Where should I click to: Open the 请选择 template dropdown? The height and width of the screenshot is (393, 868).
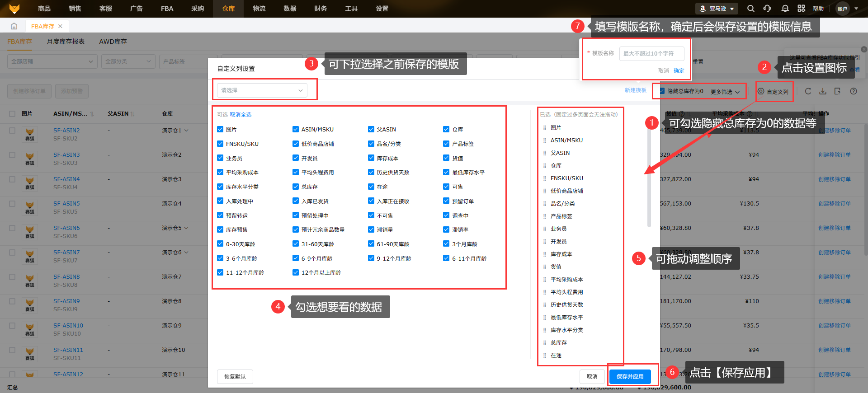click(262, 90)
